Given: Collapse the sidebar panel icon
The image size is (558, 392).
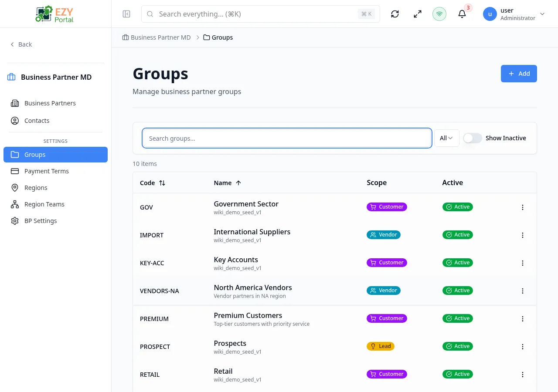Looking at the screenshot, I should click(x=126, y=14).
